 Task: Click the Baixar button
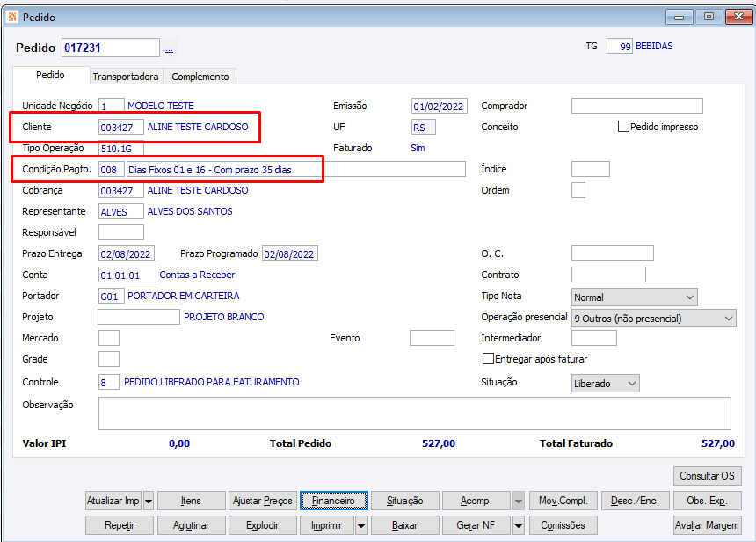405,525
